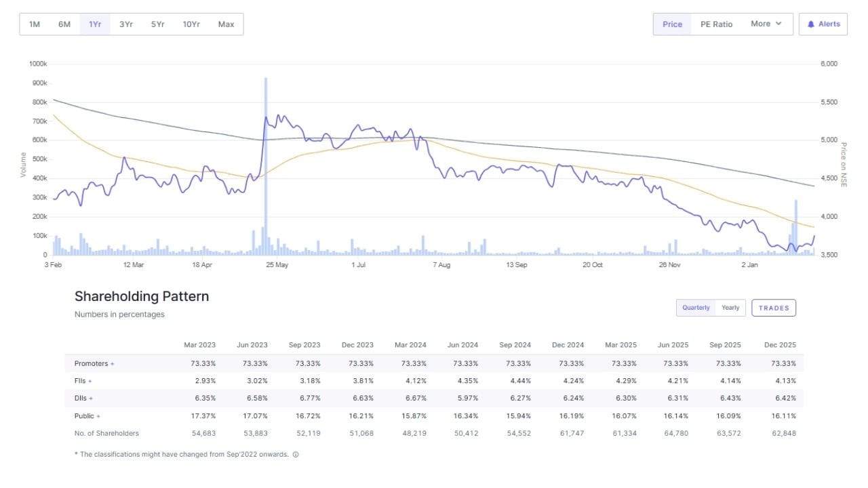Open the More dropdown menu
Image resolution: width=868 pixels, height=488 pixels.
[766, 24]
